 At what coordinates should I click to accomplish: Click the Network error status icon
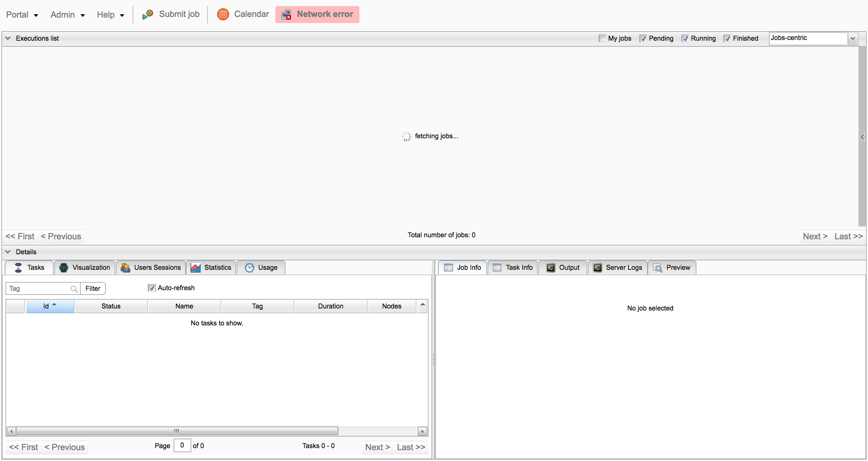(x=286, y=15)
